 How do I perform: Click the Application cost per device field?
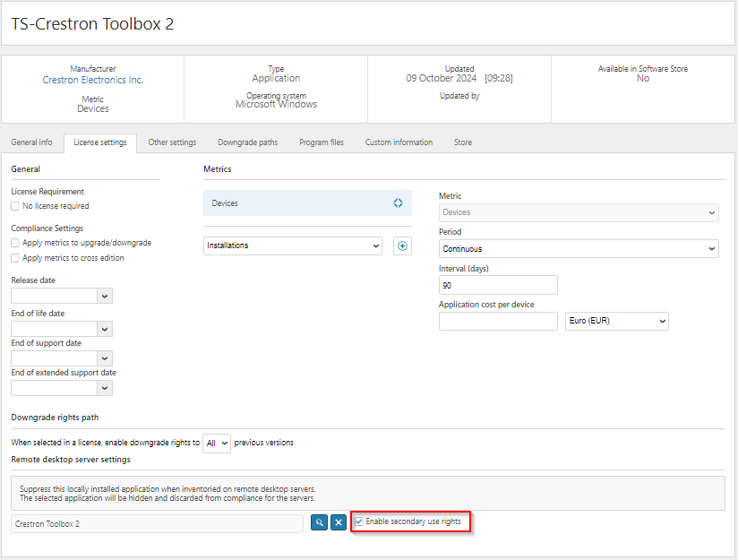[498, 321]
